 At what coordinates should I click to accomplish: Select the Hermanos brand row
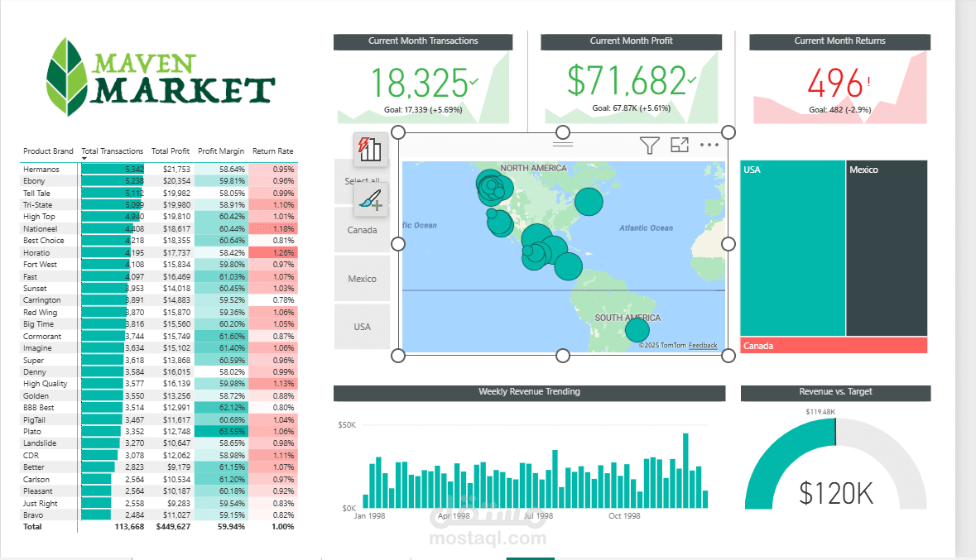(159, 170)
